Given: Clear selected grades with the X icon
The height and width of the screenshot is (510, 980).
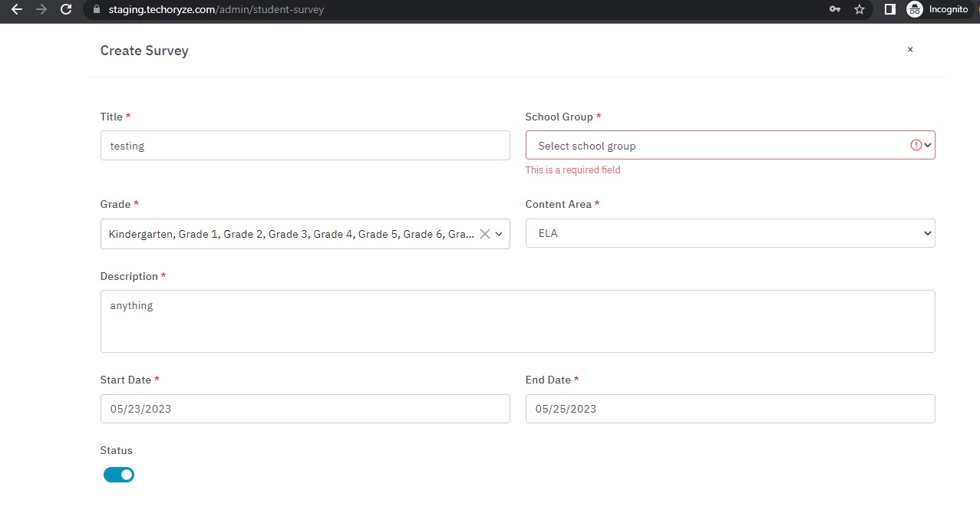Looking at the screenshot, I should (x=485, y=234).
